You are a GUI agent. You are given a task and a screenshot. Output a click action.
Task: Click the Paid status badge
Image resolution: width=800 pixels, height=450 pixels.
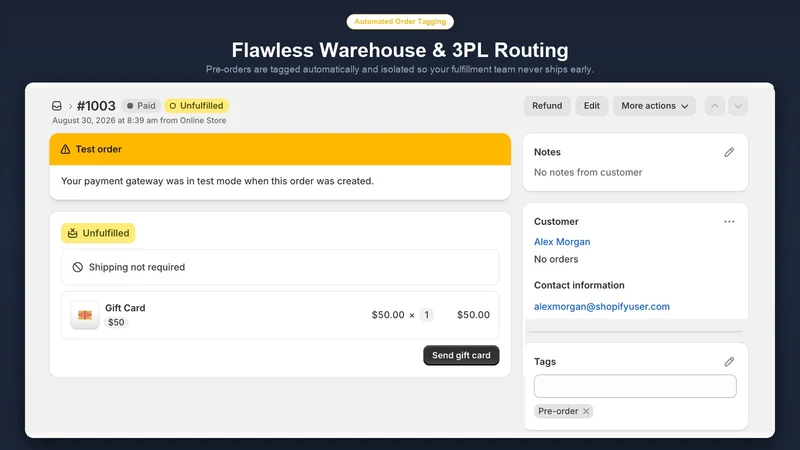pos(141,106)
